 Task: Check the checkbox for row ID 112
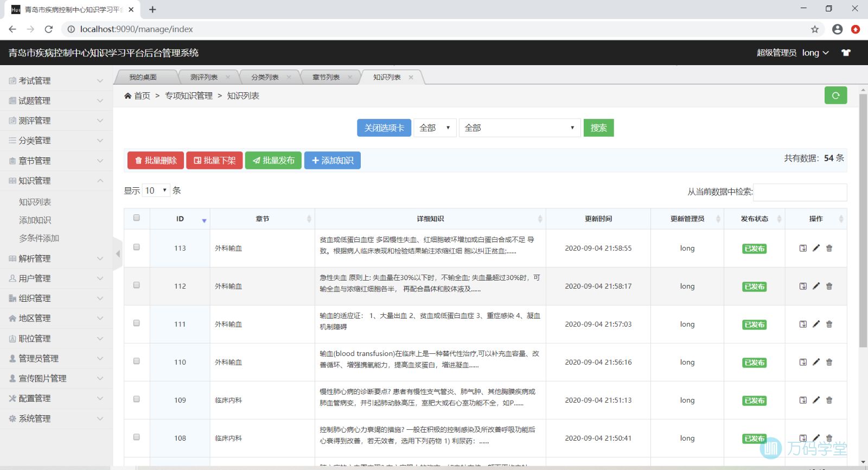coord(137,285)
